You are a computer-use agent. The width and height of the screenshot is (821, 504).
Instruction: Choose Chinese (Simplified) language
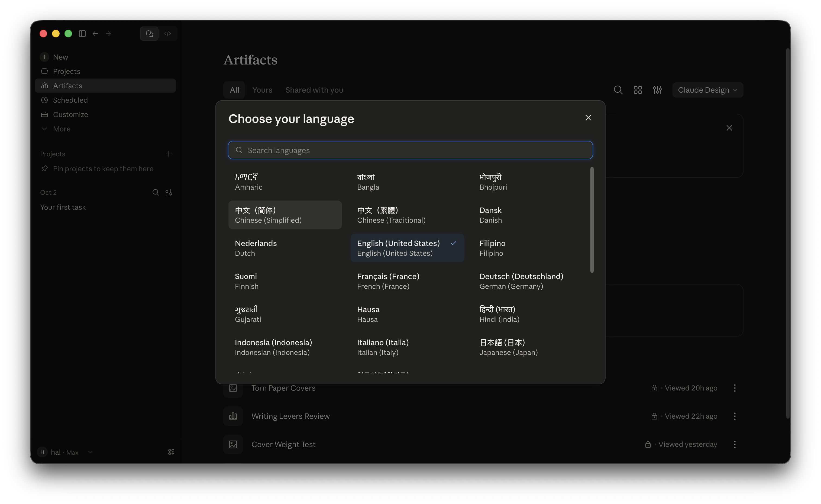point(285,215)
